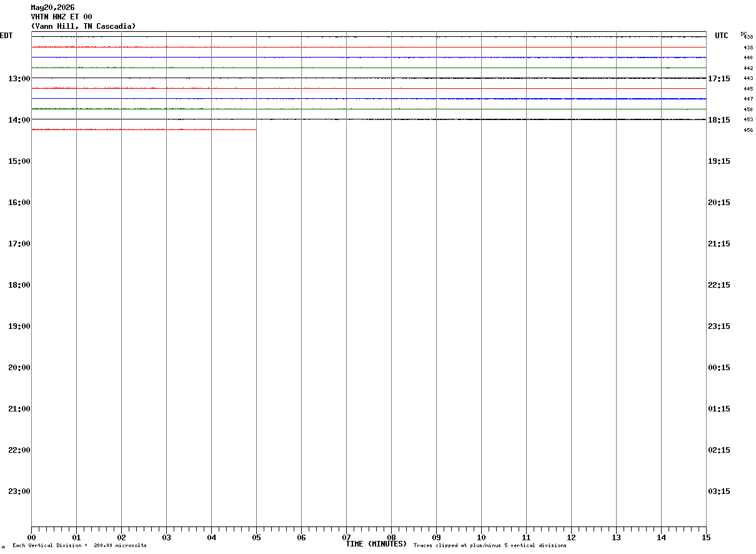Click the DC offset value 447
756x554 pixels.
748,99
